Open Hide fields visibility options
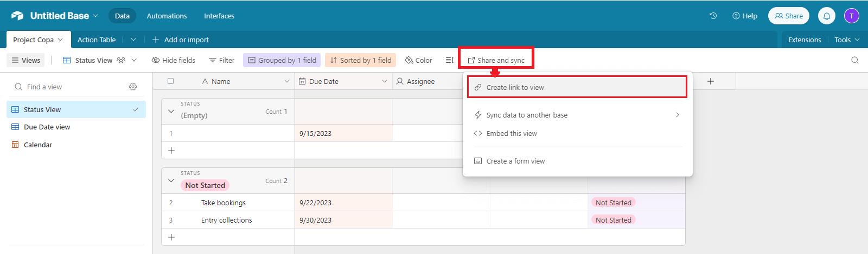The height and width of the screenshot is (254, 868). (174, 60)
